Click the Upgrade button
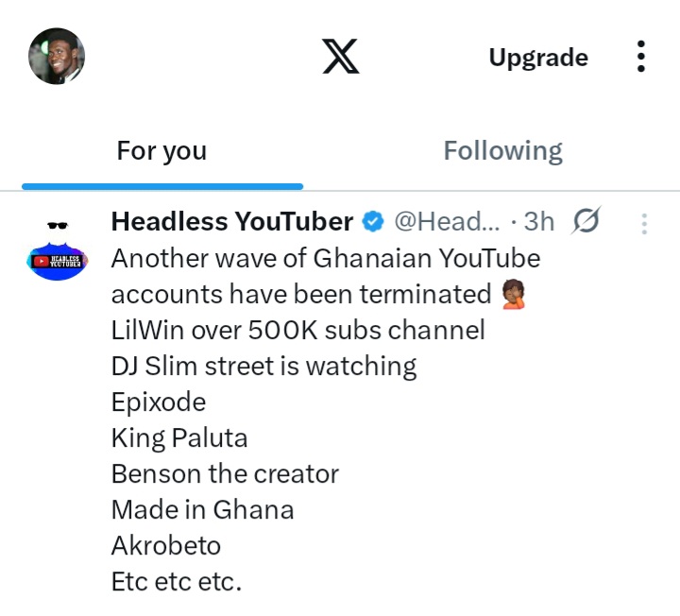 (x=538, y=58)
